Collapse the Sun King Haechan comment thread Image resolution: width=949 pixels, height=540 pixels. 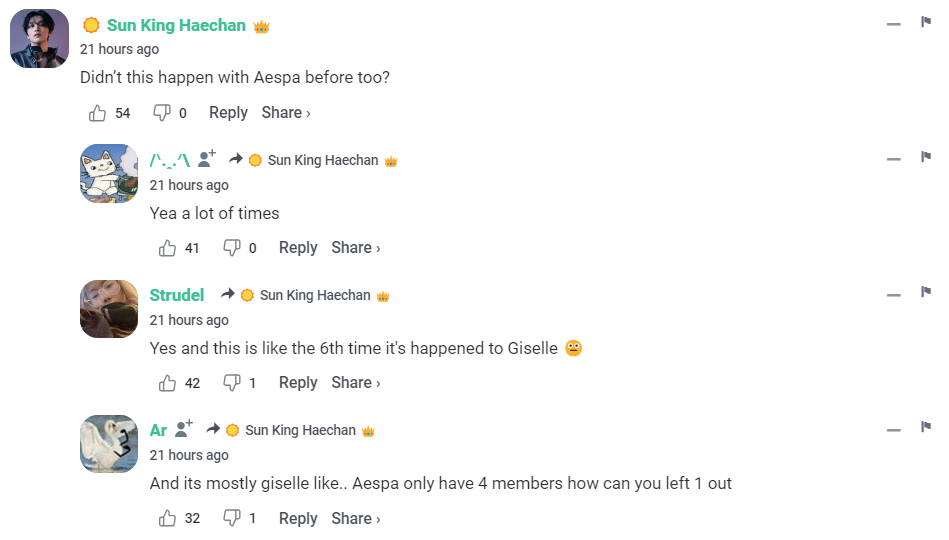pos(894,24)
